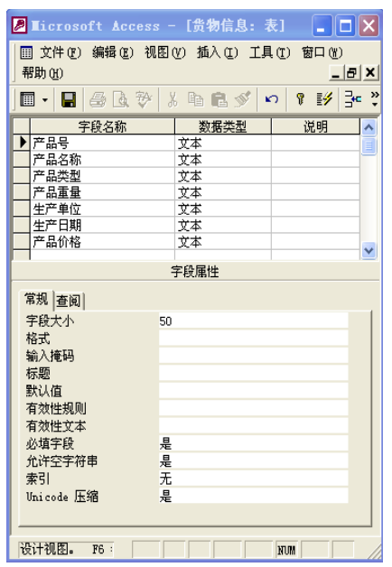Click the Access key icon in title bar
Image resolution: width=392 pixels, height=567 pixels.
19,25
